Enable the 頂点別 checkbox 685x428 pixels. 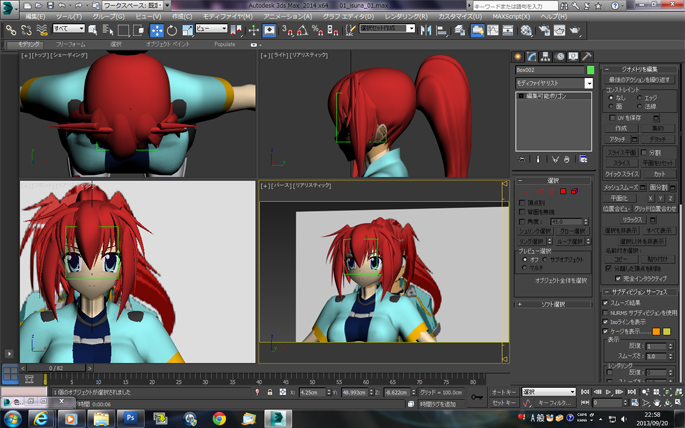coord(522,203)
